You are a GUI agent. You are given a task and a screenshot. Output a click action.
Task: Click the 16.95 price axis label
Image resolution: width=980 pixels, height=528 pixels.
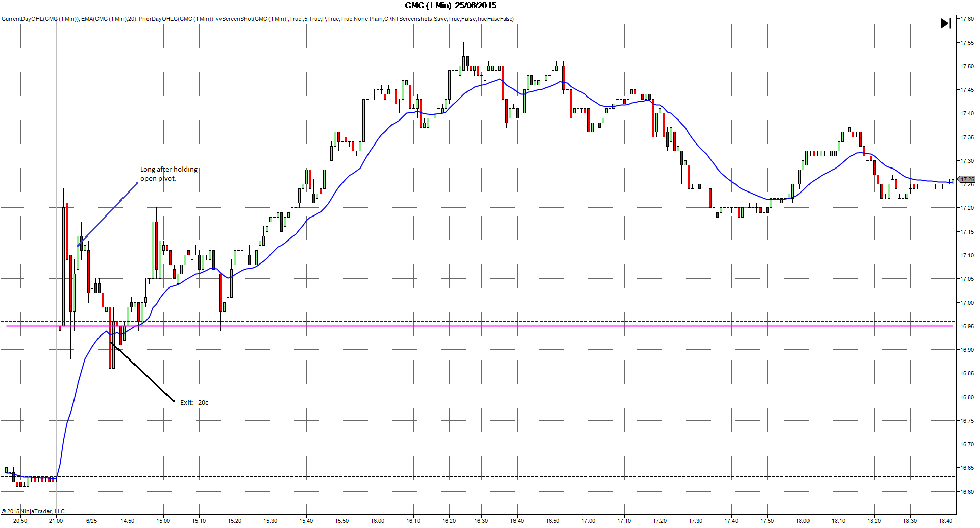pyautogui.click(x=967, y=326)
